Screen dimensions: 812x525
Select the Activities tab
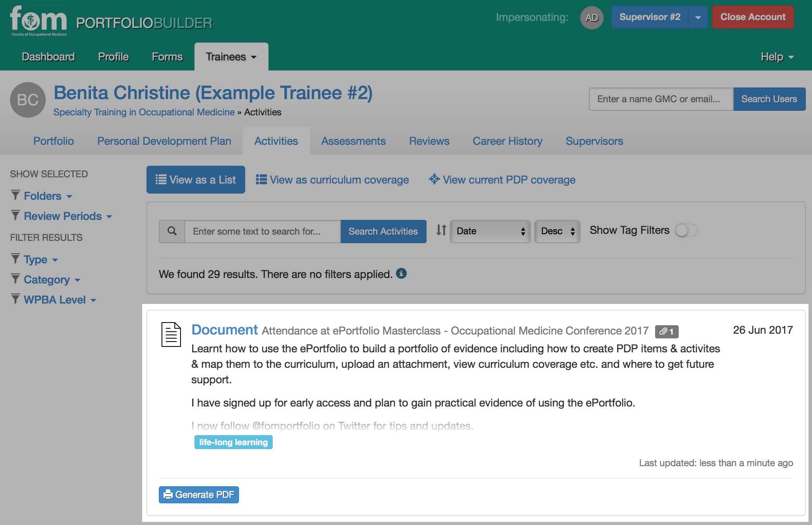pyautogui.click(x=276, y=141)
